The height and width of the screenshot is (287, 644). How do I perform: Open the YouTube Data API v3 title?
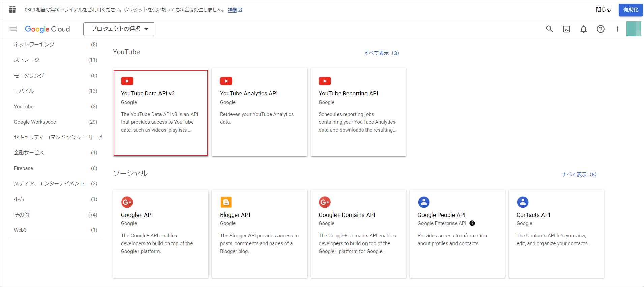tap(148, 93)
